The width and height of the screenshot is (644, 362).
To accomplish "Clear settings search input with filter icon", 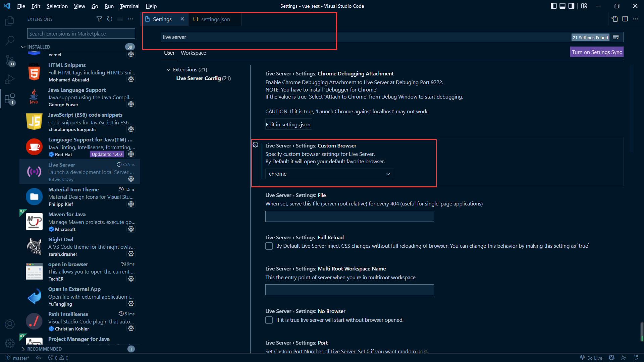I will pos(616,37).
